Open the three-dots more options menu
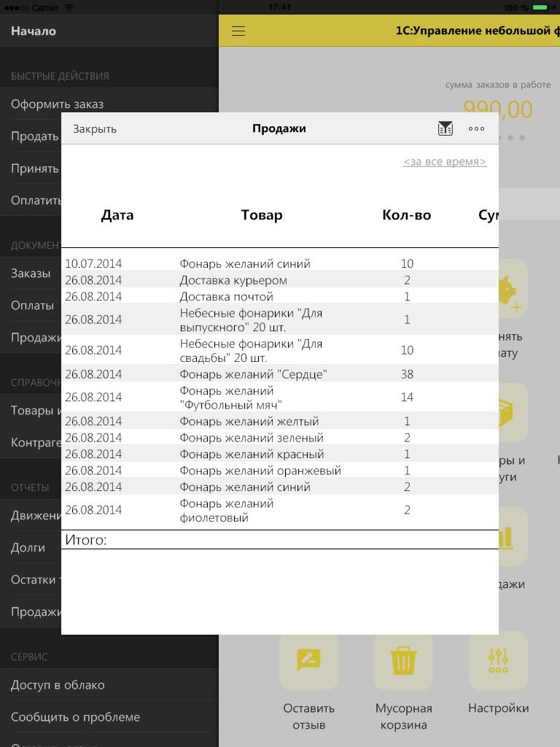 coord(476,128)
